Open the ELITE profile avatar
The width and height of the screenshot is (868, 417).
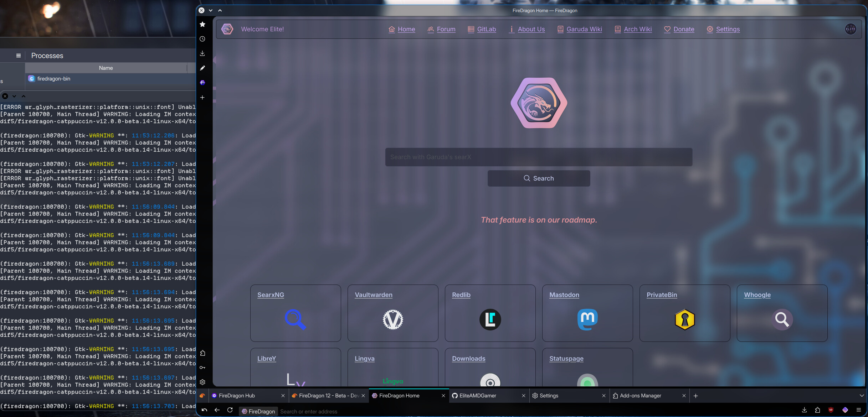click(851, 29)
